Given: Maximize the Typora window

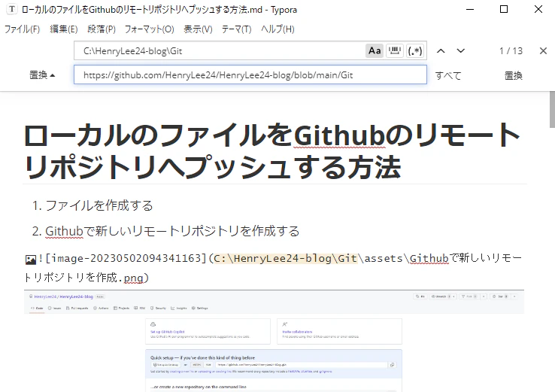Looking at the screenshot, I should 504,9.
